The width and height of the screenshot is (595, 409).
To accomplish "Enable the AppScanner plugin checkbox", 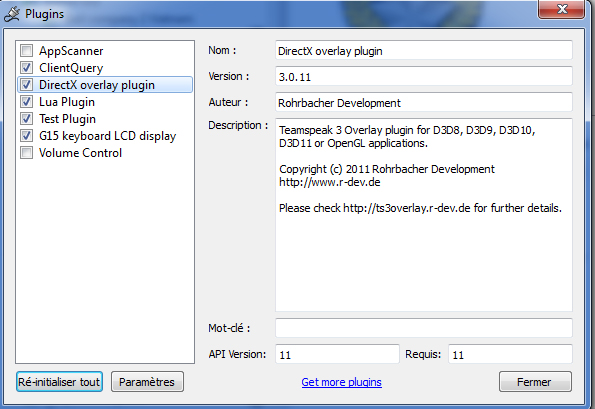I will (x=26, y=50).
